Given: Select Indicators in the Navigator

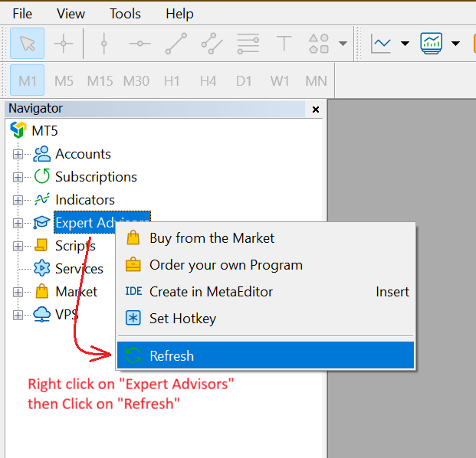Looking at the screenshot, I should tap(85, 200).
